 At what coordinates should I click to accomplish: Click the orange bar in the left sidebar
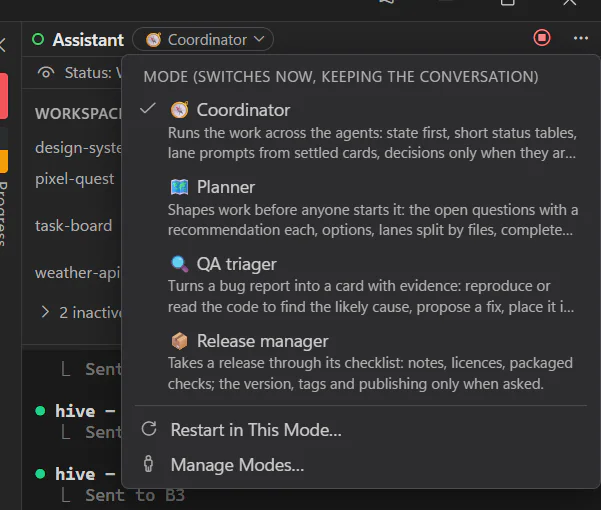(x=4, y=161)
